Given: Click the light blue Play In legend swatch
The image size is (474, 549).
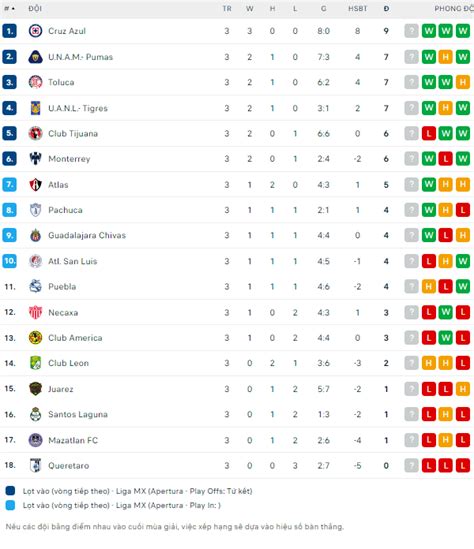Looking at the screenshot, I should tap(10, 505).
